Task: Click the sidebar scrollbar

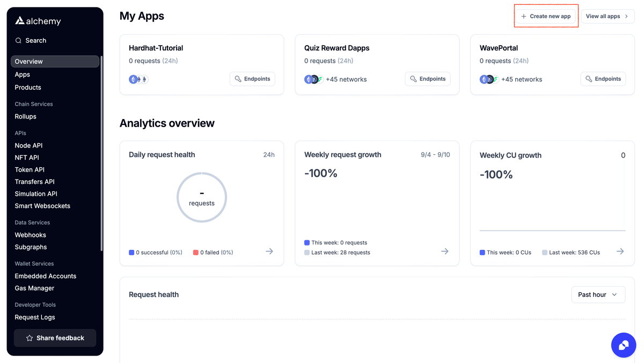Action: point(101,153)
